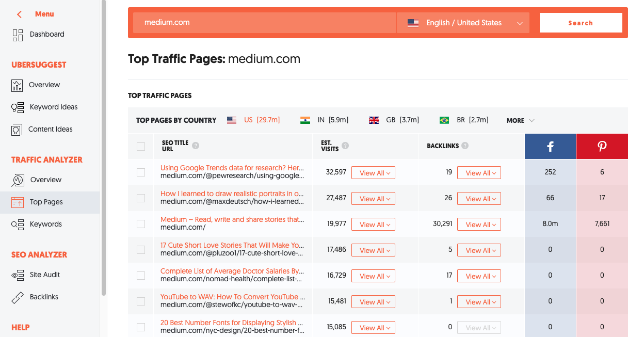The image size is (644, 337).
Task: Check the 17 Cute Short Love Stories checkbox
Action: 141,250
